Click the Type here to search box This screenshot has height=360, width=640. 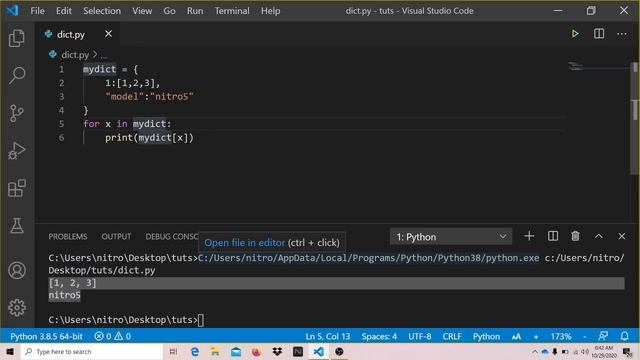92,351
